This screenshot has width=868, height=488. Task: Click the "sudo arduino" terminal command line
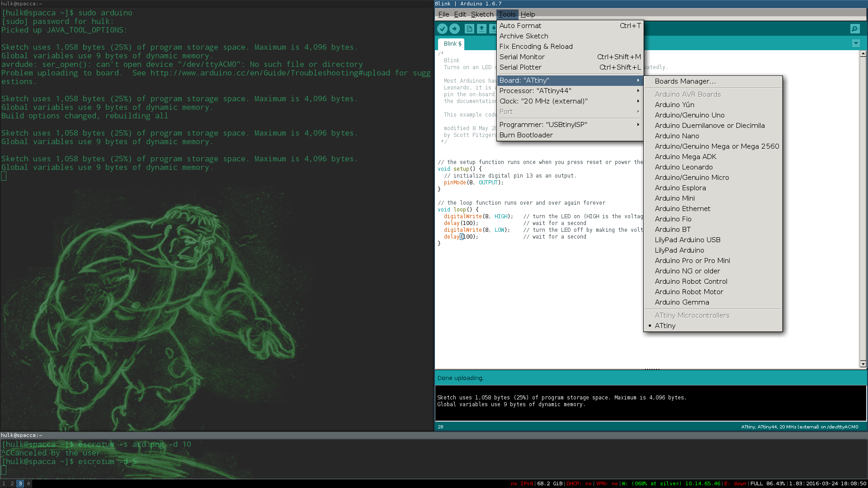pyautogui.click(x=67, y=13)
